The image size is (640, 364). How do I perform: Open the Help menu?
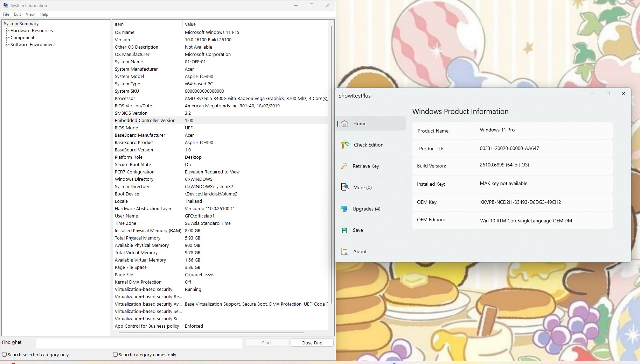tap(44, 14)
